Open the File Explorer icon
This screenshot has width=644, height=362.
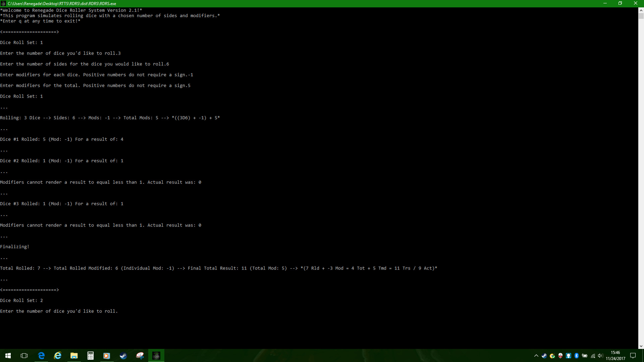[x=74, y=356]
